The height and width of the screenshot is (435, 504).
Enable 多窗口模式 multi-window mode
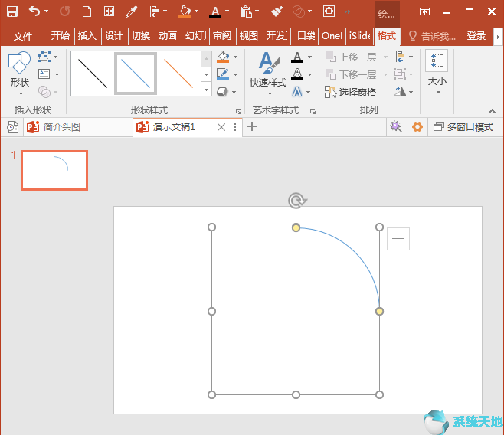point(463,127)
